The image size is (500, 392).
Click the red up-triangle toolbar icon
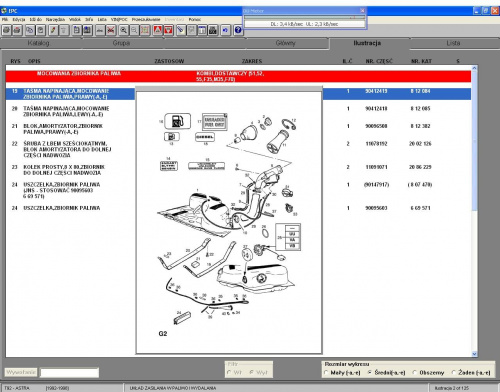[158, 30]
